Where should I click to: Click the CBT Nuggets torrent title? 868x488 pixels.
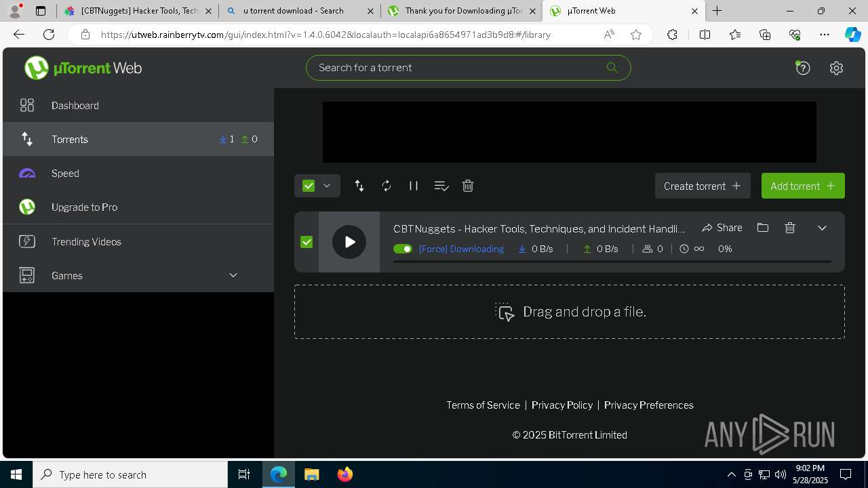click(x=539, y=228)
